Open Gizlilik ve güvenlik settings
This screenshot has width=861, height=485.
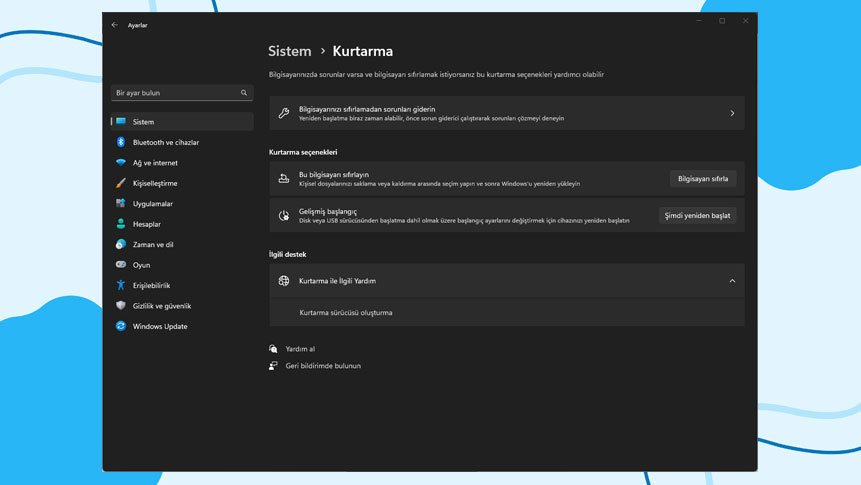(161, 306)
